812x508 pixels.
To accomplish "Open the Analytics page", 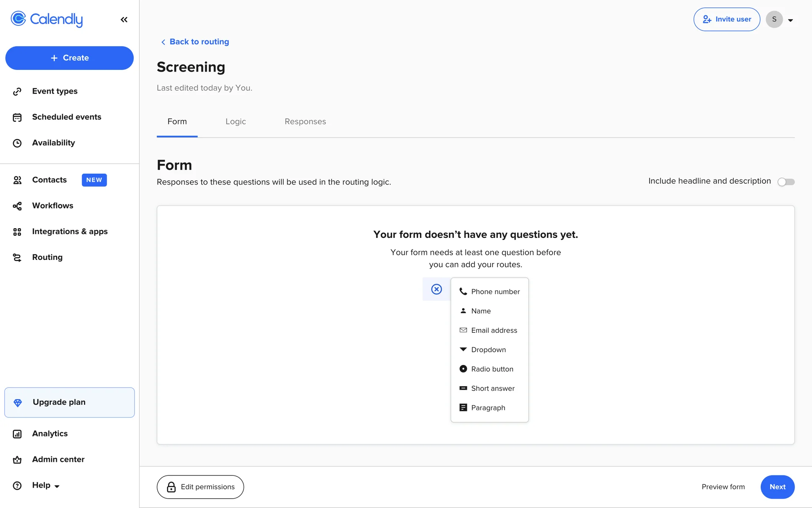I will (49, 433).
